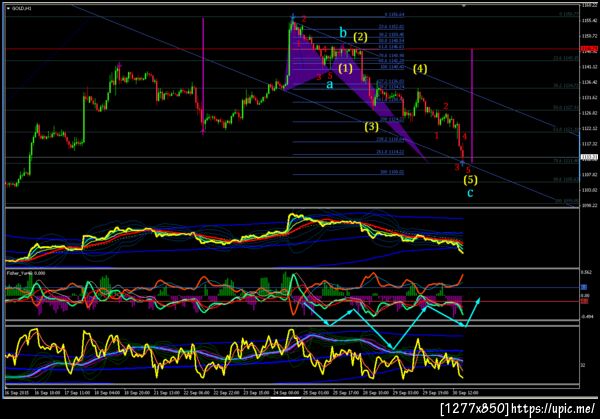This screenshot has width=600, height=419.
Task: Click the '24 Sep 08:00' time axis label
Action: 285,393
